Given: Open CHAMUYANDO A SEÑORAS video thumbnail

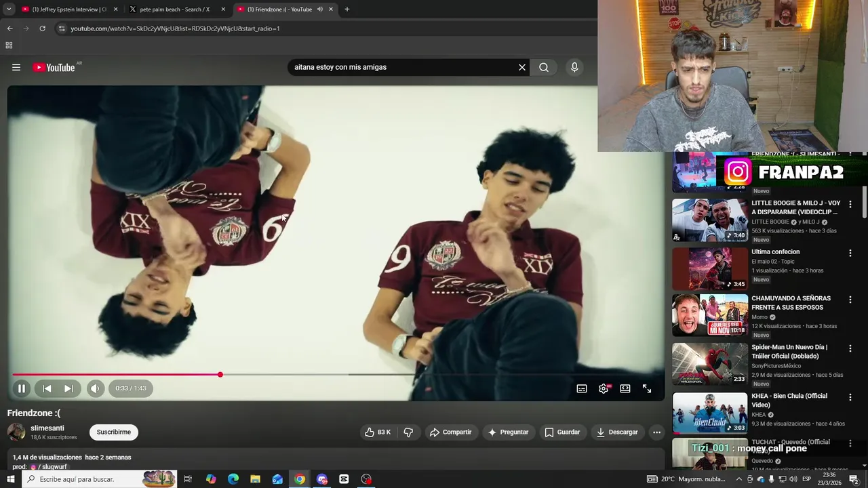Looking at the screenshot, I should (709, 315).
